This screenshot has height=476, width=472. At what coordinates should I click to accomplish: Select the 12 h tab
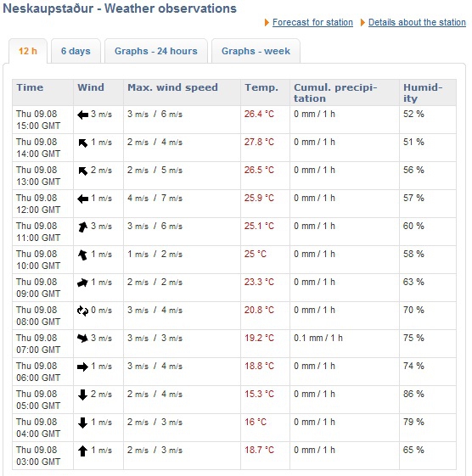pos(28,51)
